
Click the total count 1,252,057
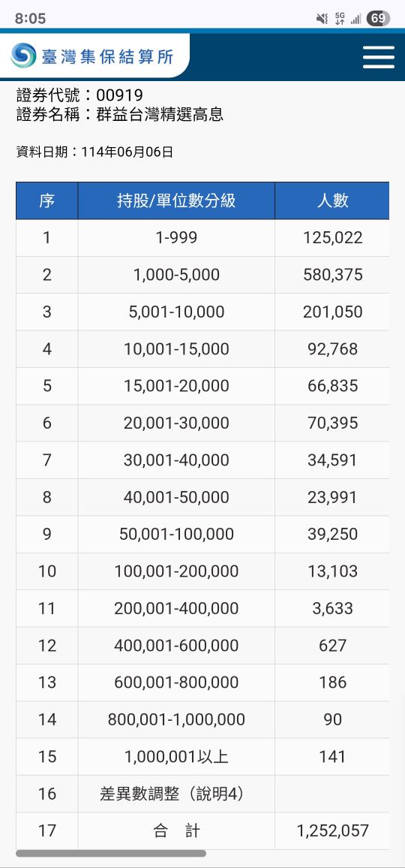[x=332, y=831]
